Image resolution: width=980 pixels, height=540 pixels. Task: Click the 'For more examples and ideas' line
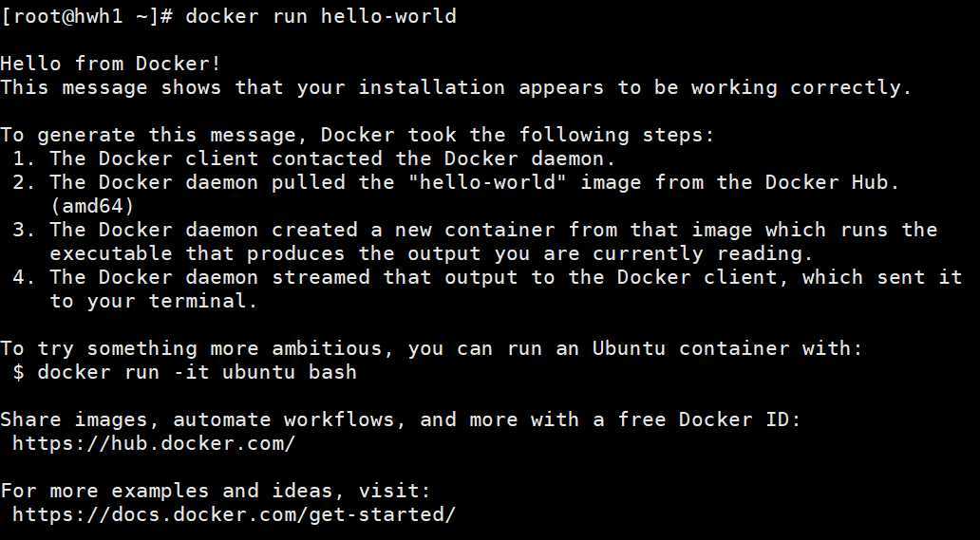coord(216,491)
